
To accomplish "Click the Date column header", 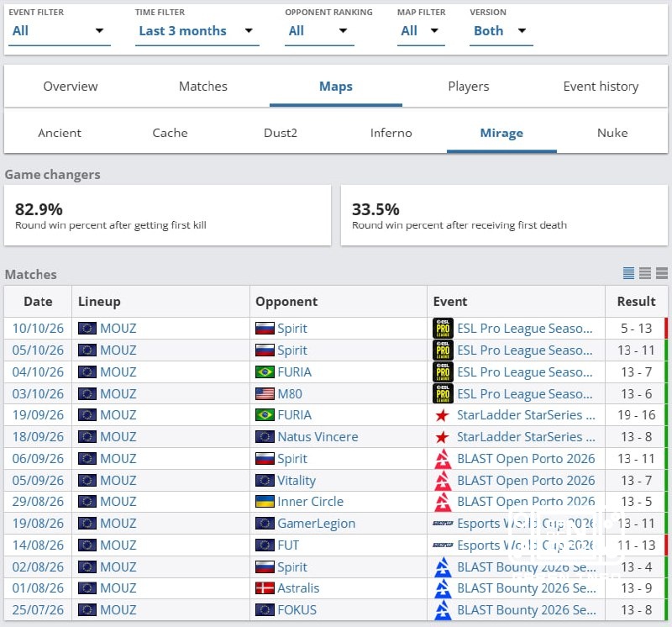I will click(x=38, y=302).
